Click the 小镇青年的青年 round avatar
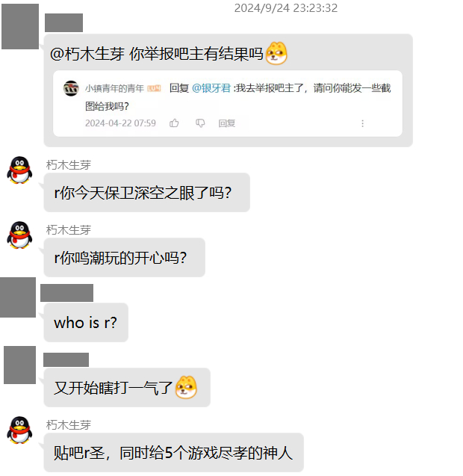Viewport: 463px width, 476px height. tap(71, 88)
